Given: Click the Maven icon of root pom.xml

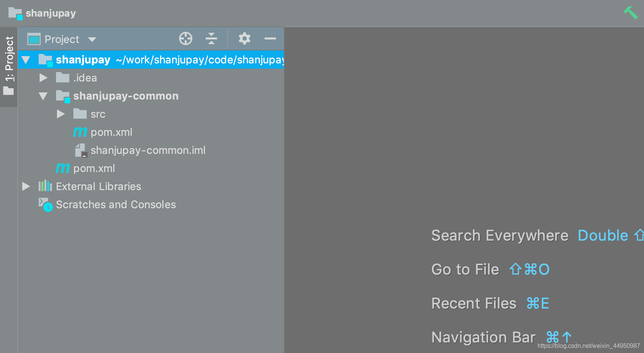Looking at the screenshot, I should (x=63, y=168).
